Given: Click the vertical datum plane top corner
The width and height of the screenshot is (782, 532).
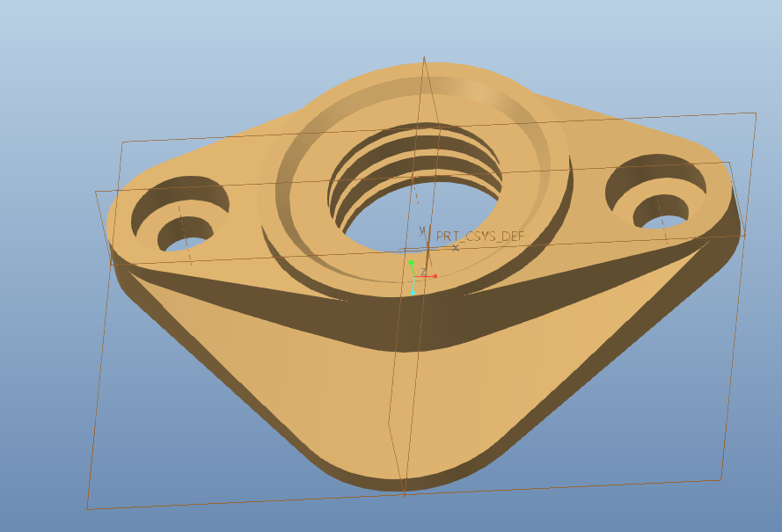Looking at the screenshot, I should pos(424,58).
